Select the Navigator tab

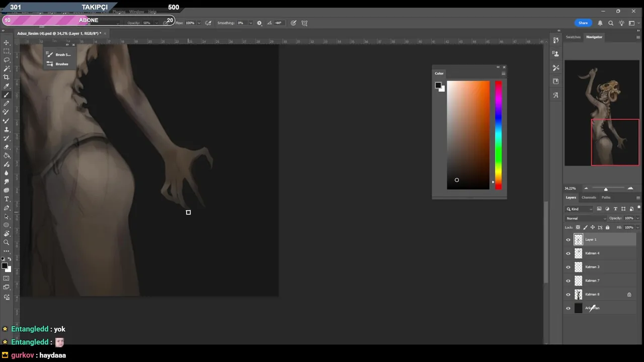[594, 37]
